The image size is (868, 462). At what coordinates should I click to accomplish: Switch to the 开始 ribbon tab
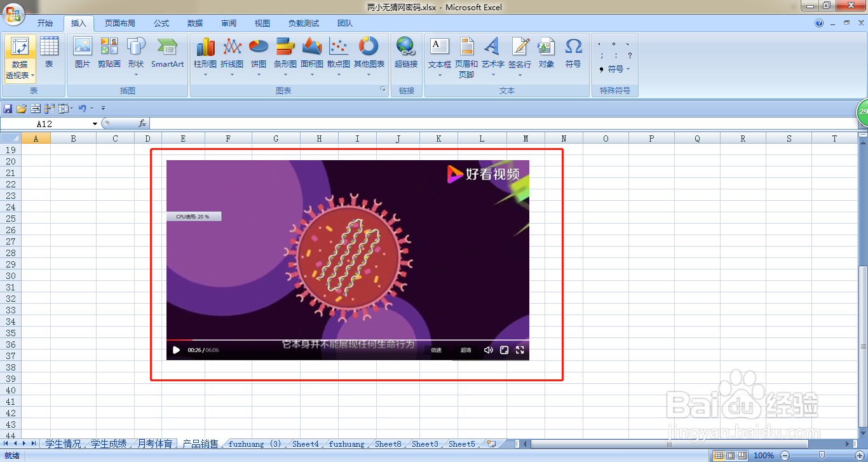(x=44, y=24)
